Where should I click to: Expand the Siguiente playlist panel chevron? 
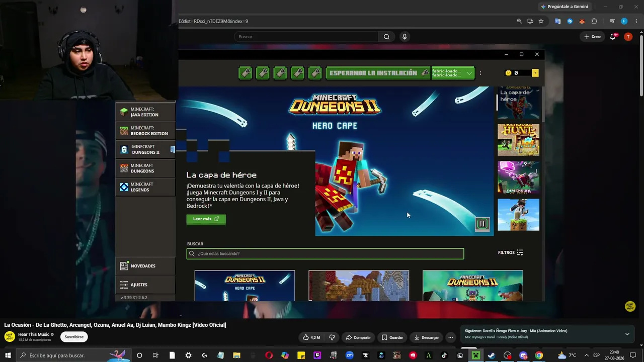[x=627, y=334]
